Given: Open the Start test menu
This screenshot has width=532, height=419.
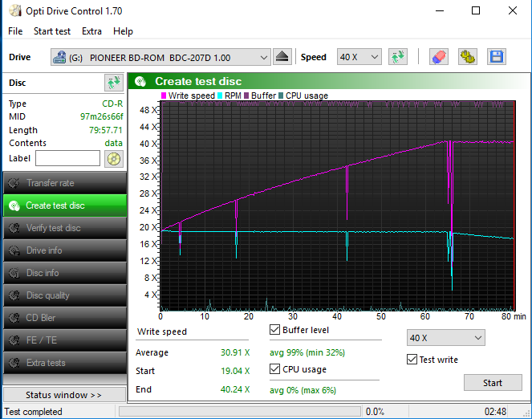Looking at the screenshot, I should [52, 31].
